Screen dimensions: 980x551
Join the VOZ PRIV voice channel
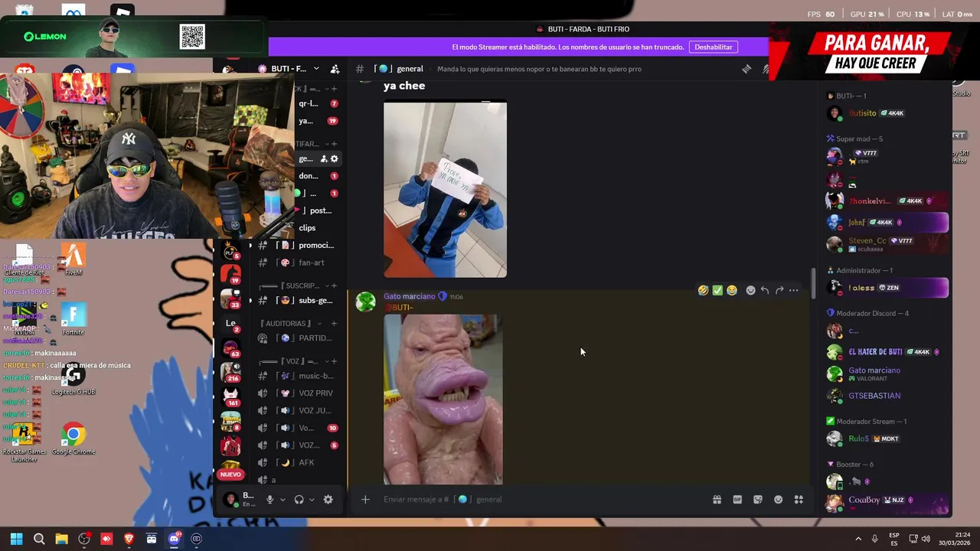point(299,393)
